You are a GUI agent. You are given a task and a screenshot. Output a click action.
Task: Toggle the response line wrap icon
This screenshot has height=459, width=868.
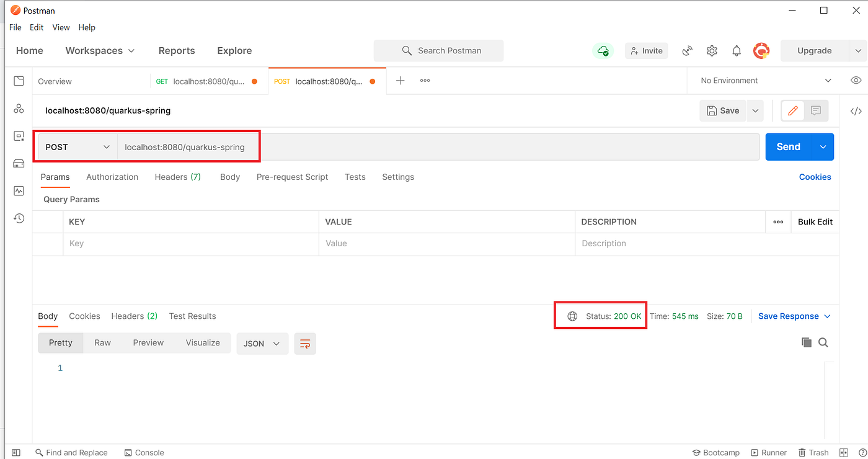(x=305, y=344)
